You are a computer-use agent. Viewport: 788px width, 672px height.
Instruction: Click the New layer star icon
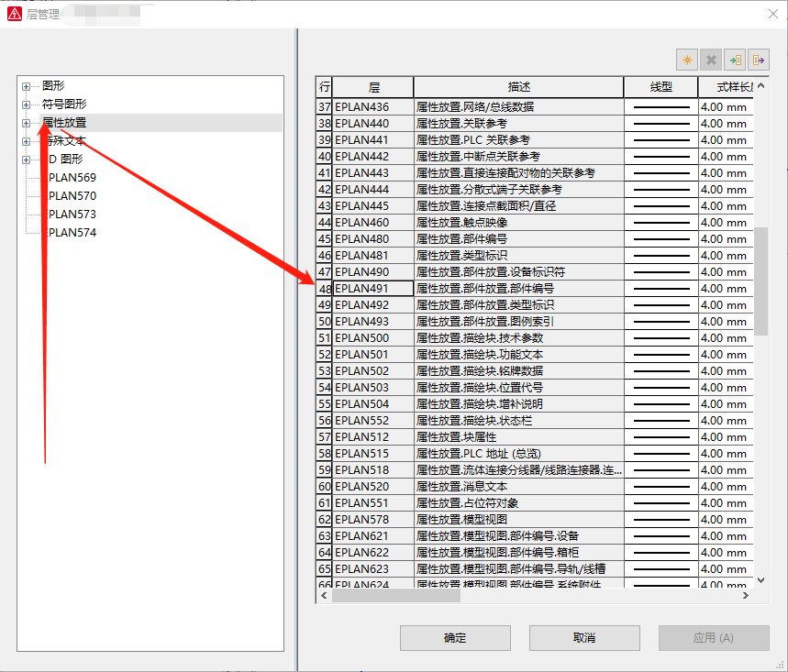tap(686, 60)
